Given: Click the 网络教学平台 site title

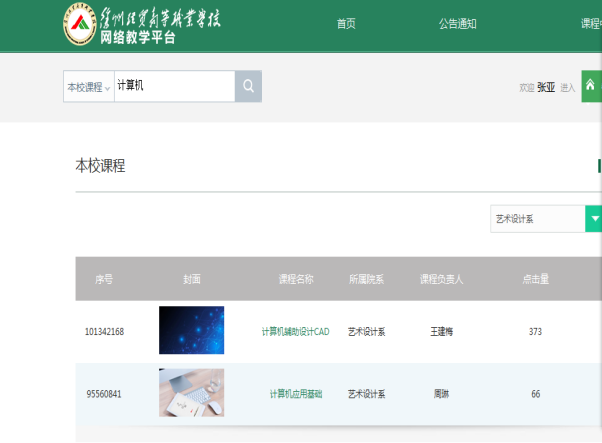Looking at the screenshot, I should pos(138,37).
